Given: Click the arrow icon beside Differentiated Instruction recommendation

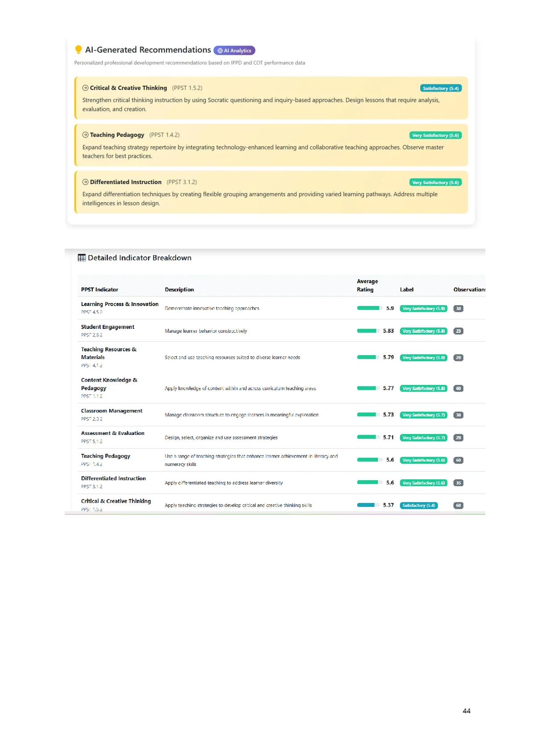Looking at the screenshot, I should coord(85,182).
